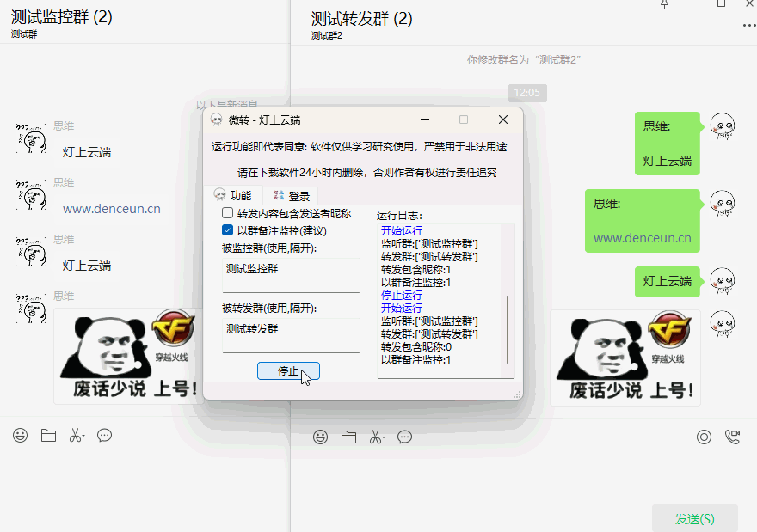
Task: Open panda sticker in 测试监控群 chat
Action: (x=128, y=356)
